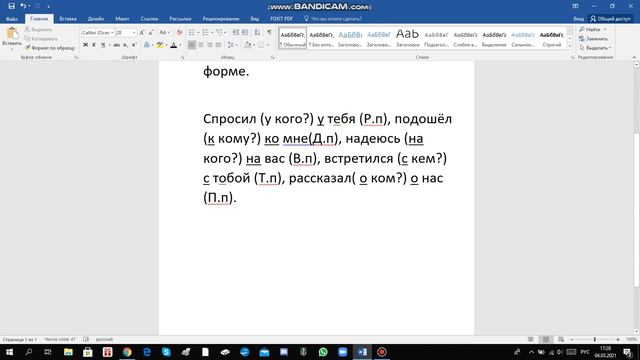The image size is (640, 360).
Task: Switch to web layout view in the status bar
Action: 561,339
